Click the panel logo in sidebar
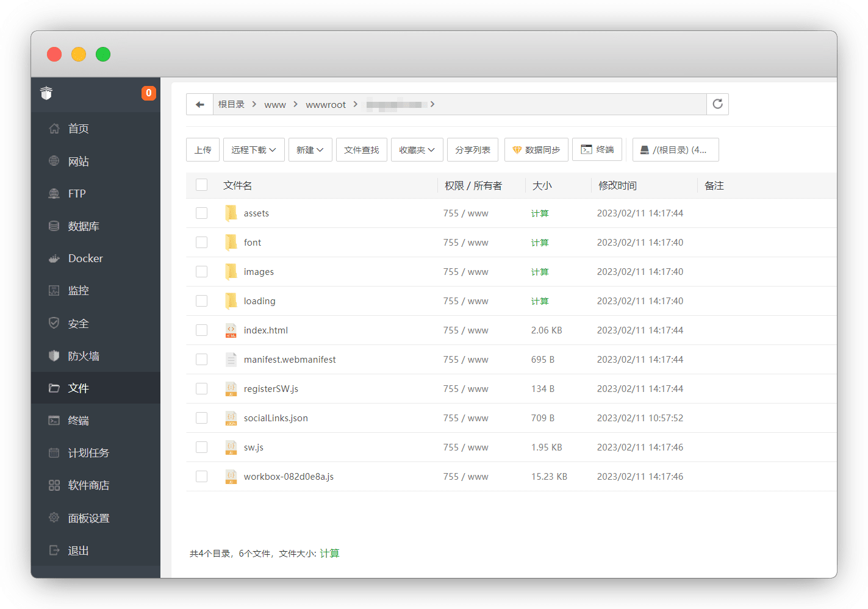Viewport: 868px width, 609px height. (46, 93)
